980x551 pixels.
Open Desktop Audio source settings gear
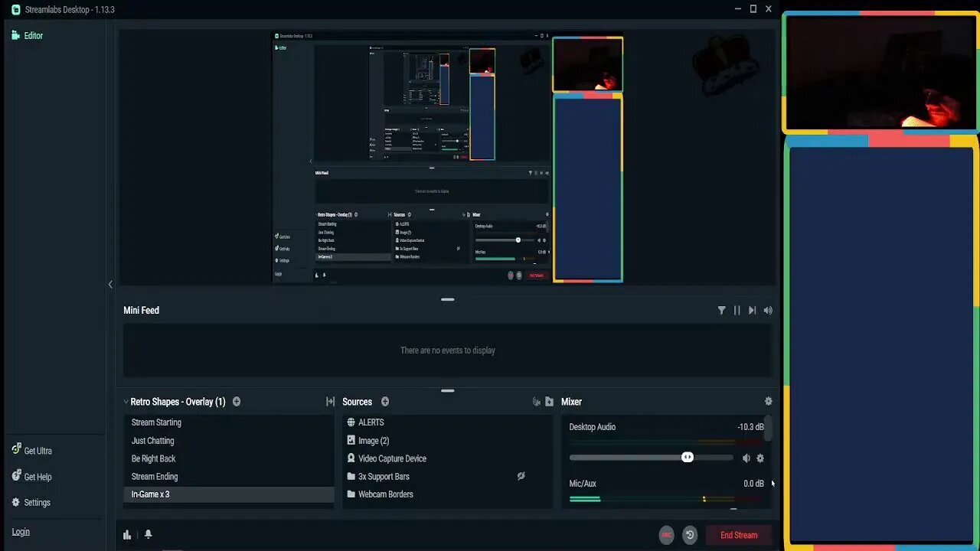point(760,458)
